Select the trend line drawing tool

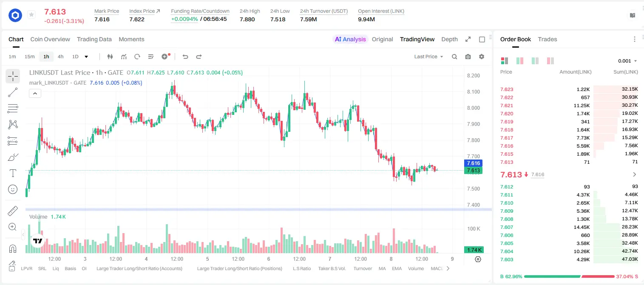click(x=13, y=92)
